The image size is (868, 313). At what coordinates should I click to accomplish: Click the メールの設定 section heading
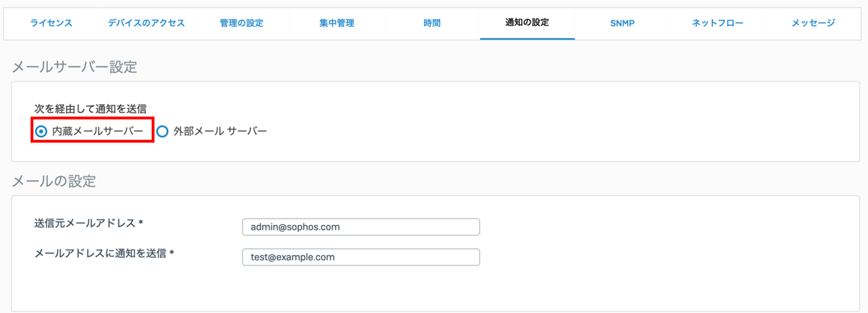54,181
